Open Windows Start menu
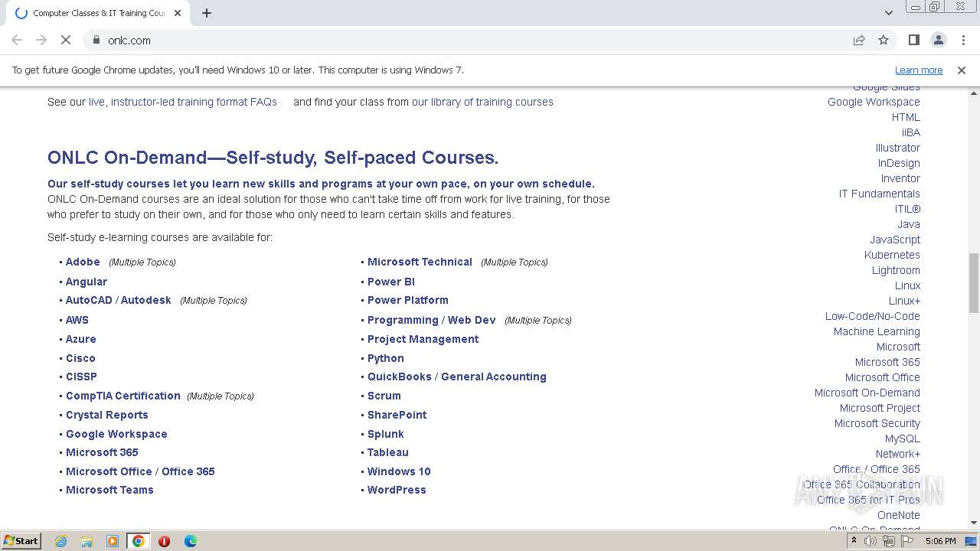This screenshot has height=551, width=980. click(21, 540)
